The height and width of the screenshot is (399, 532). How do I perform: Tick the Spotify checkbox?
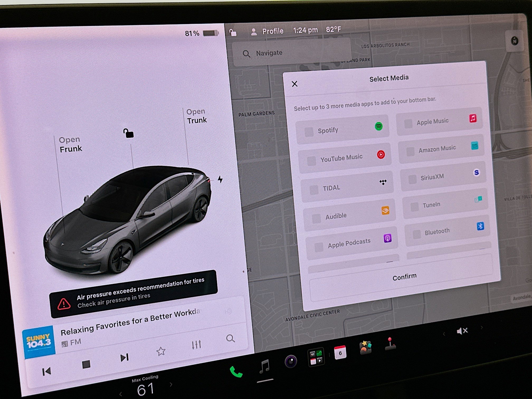coord(309,132)
